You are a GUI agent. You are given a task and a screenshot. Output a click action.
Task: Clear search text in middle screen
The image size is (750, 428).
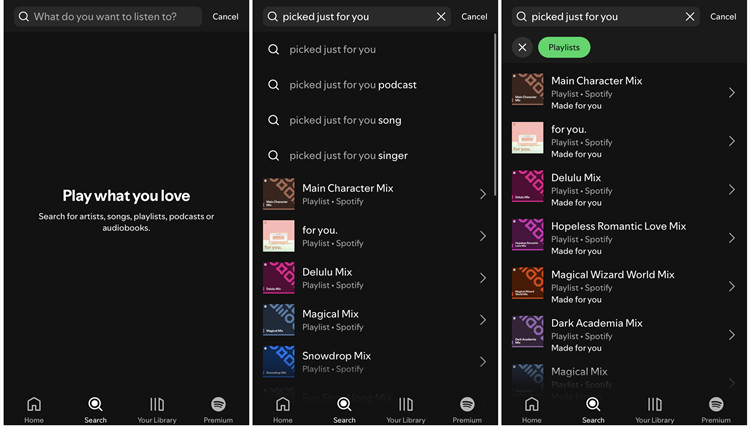coord(441,17)
